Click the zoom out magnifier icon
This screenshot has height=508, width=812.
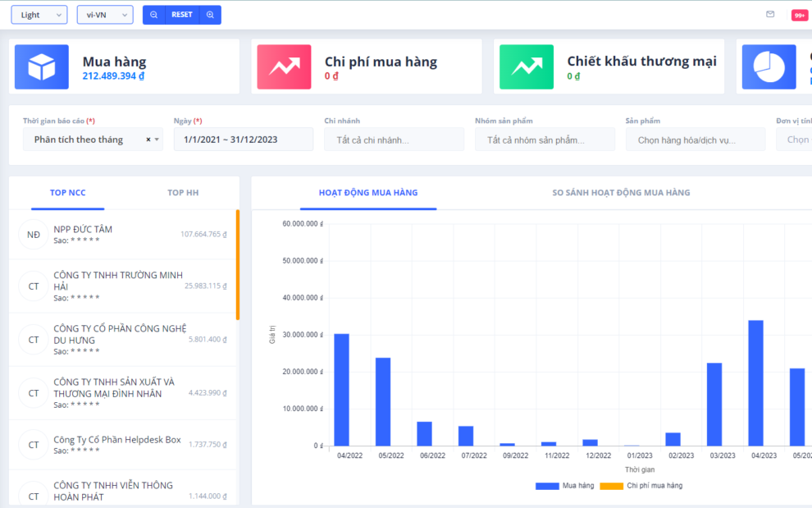153,15
